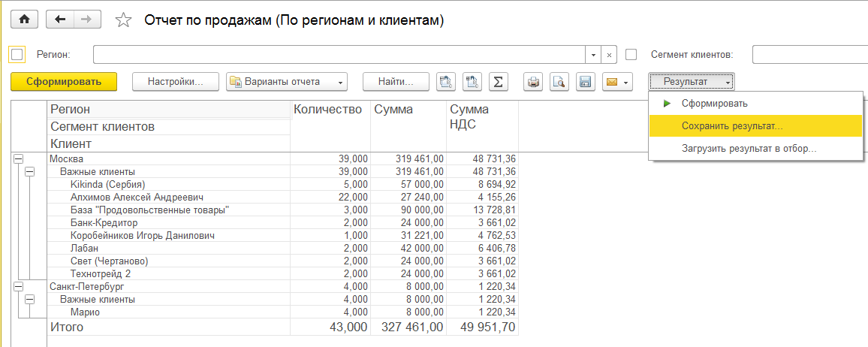The height and width of the screenshot is (347, 868).
Task: Click the Home icon button
Action: [x=24, y=20]
